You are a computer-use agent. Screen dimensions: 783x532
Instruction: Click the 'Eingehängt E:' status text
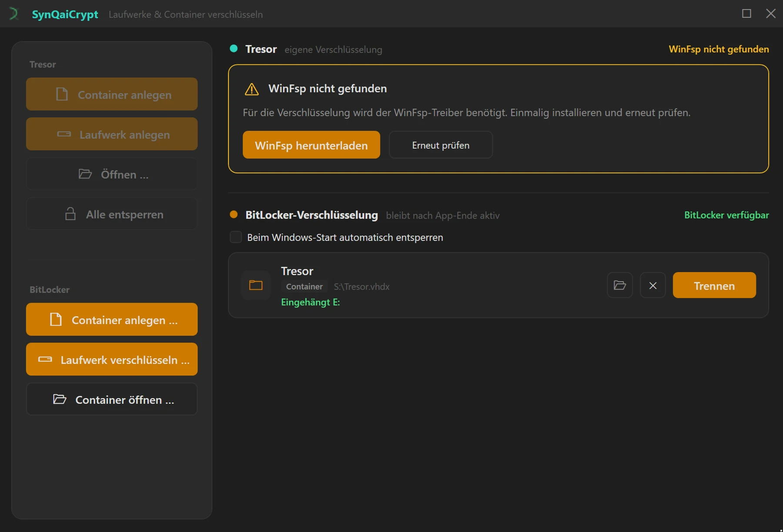(x=311, y=302)
